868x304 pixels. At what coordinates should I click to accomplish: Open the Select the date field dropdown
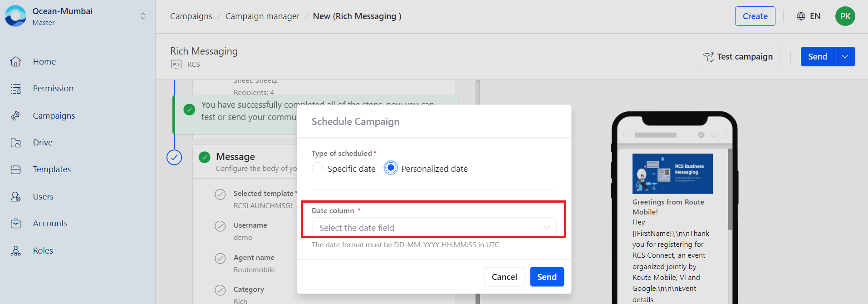point(434,227)
